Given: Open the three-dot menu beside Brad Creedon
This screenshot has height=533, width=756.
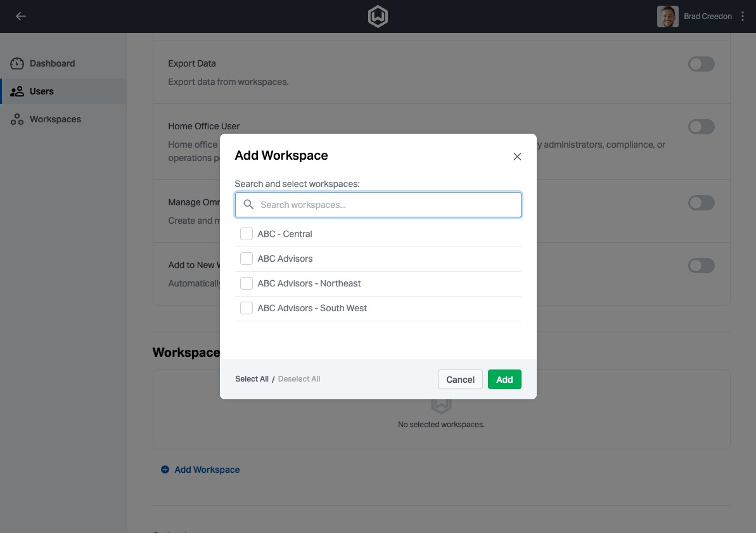Looking at the screenshot, I should pos(742,16).
